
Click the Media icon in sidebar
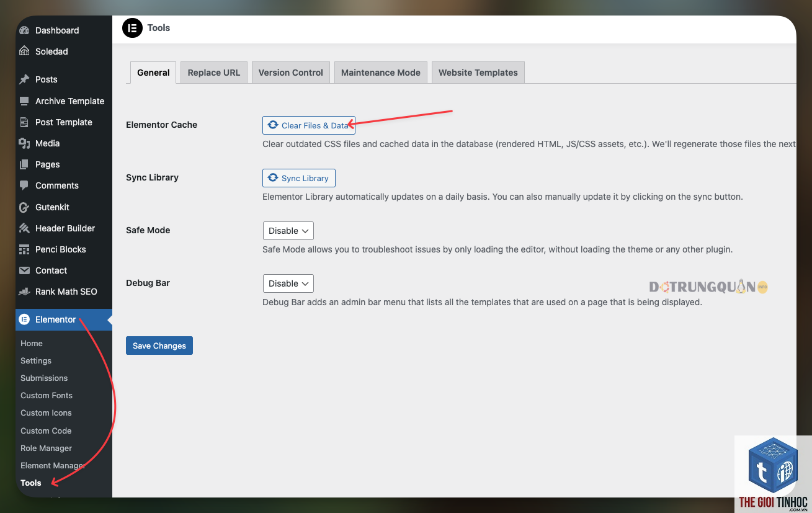point(24,143)
